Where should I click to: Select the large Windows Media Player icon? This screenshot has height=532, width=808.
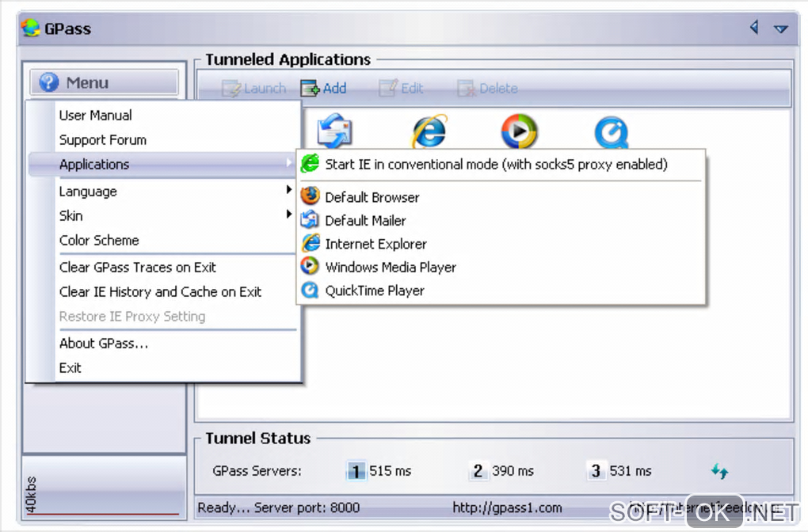520,131
